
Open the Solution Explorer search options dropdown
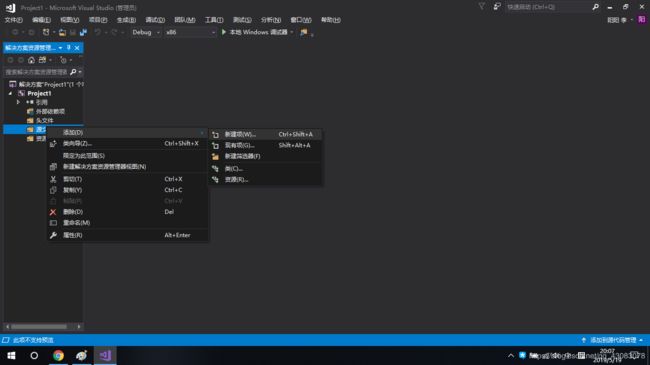80,72
